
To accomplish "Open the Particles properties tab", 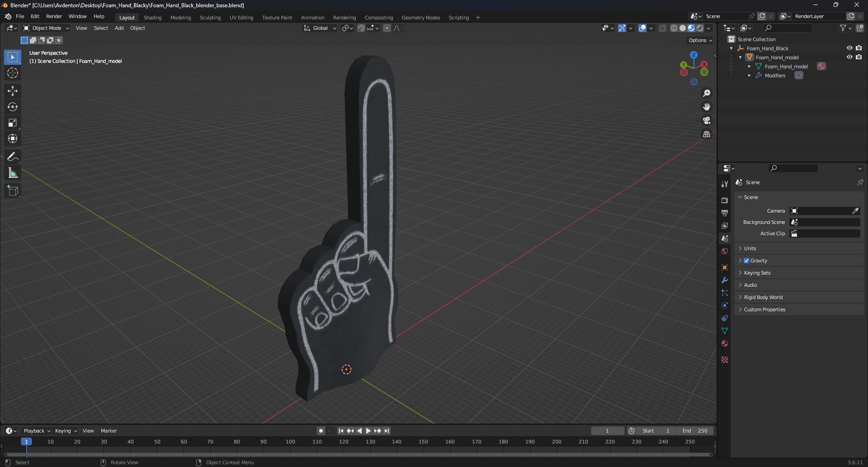I will pyautogui.click(x=725, y=293).
